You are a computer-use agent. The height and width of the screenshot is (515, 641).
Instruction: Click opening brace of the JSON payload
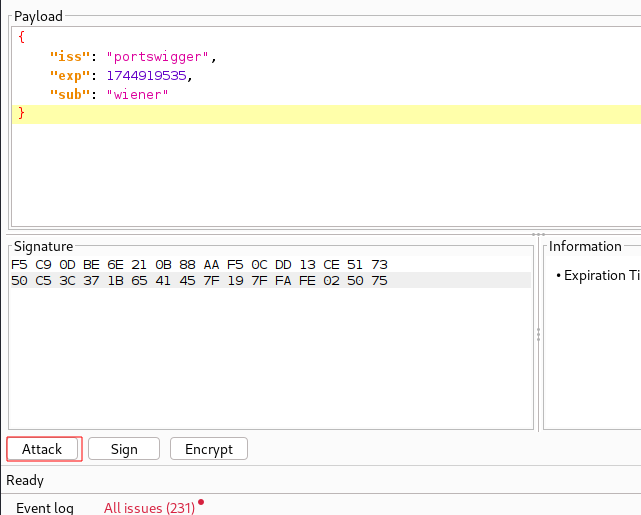click(x=22, y=37)
